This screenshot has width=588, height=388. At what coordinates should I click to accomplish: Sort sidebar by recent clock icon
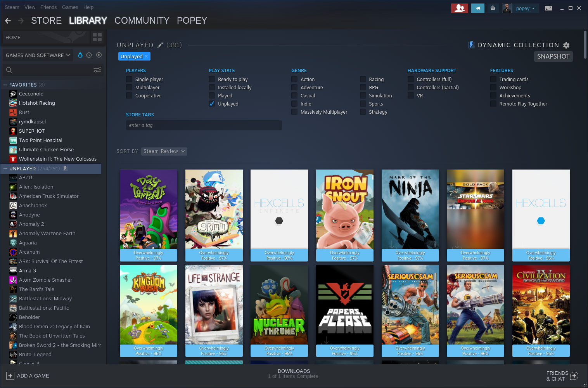click(x=89, y=55)
